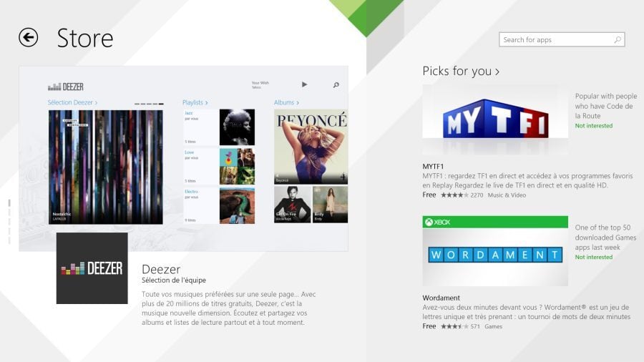The image size is (644, 362).
Task: Click the magnifier icon in Search for apps
Action: pyautogui.click(x=618, y=40)
